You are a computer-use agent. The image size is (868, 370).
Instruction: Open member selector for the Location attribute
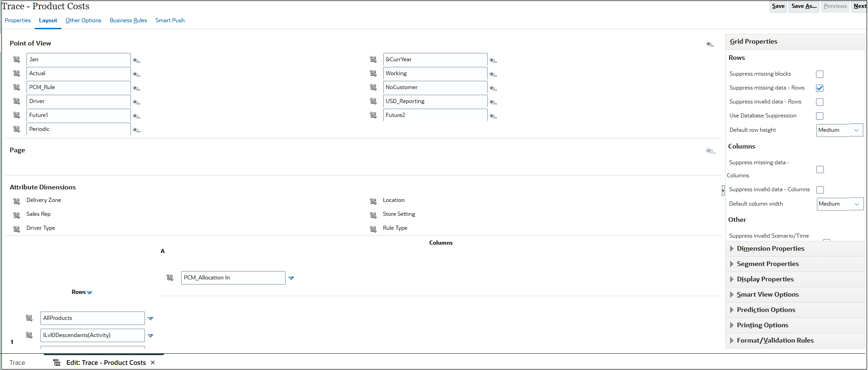tap(373, 201)
